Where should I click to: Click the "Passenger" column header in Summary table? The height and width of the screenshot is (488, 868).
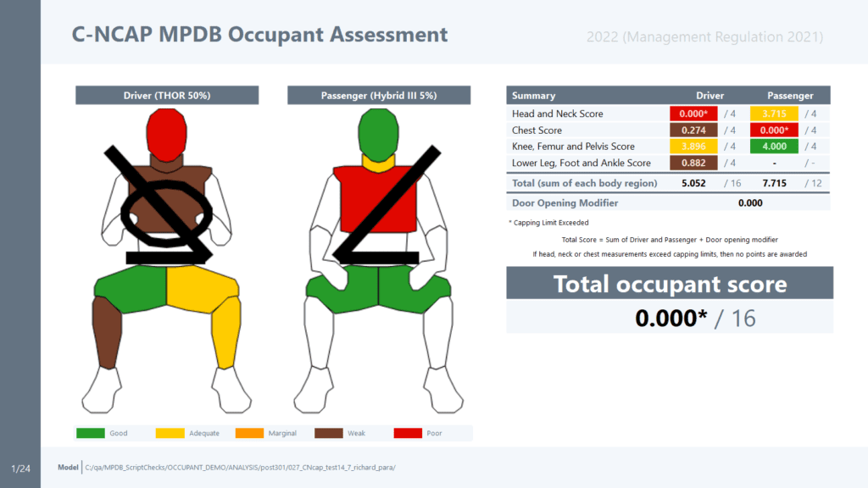pyautogui.click(x=790, y=95)
